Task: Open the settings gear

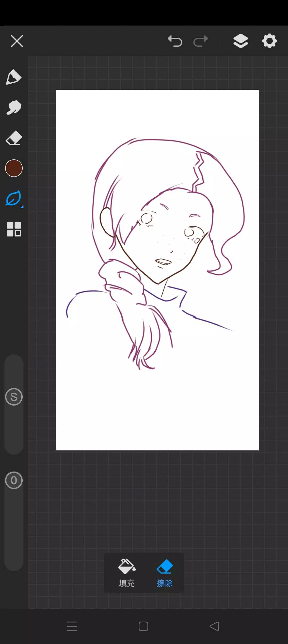Action: (269, 41)
